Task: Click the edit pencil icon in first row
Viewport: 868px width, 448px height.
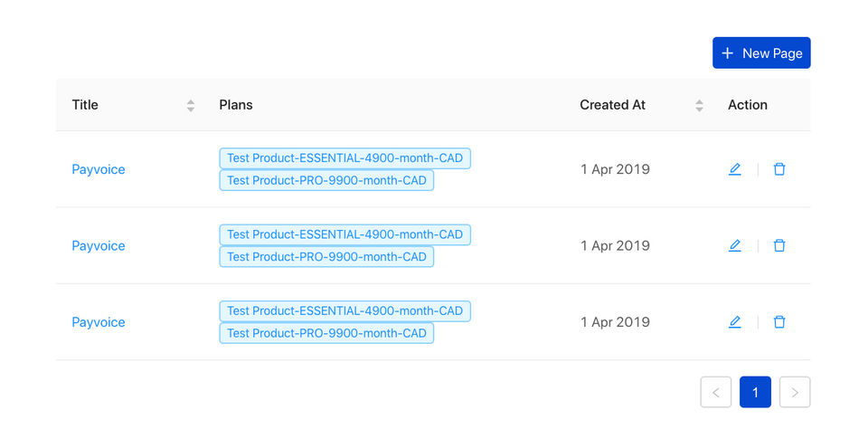Action: point(734,169)
